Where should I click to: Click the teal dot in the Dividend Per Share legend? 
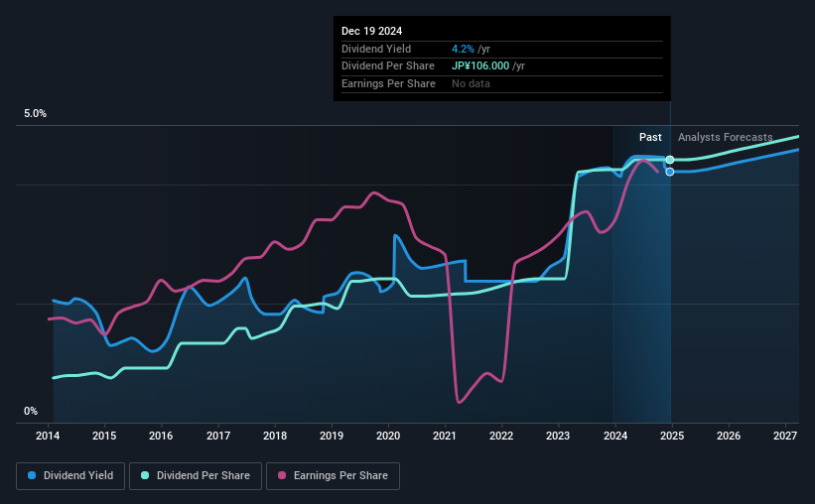146,476
